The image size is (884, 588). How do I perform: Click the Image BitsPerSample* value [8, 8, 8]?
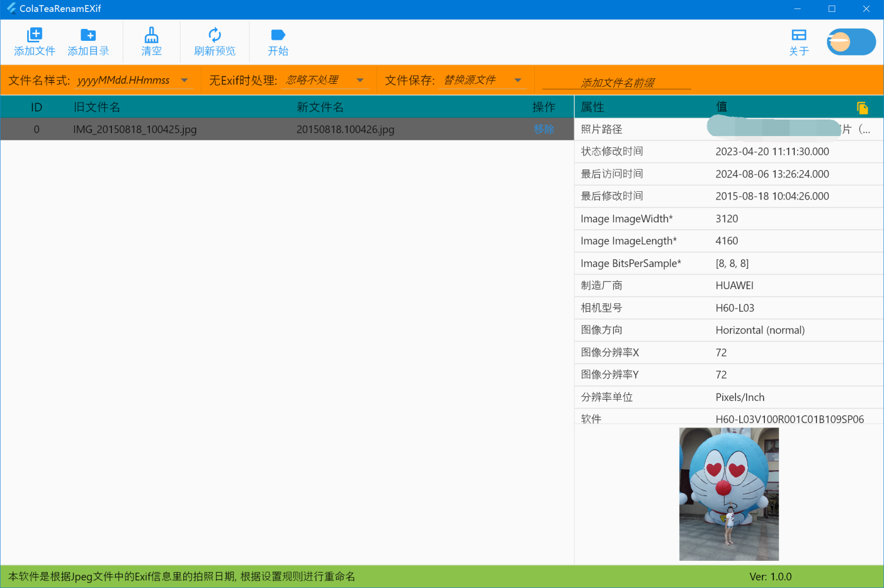732,263
